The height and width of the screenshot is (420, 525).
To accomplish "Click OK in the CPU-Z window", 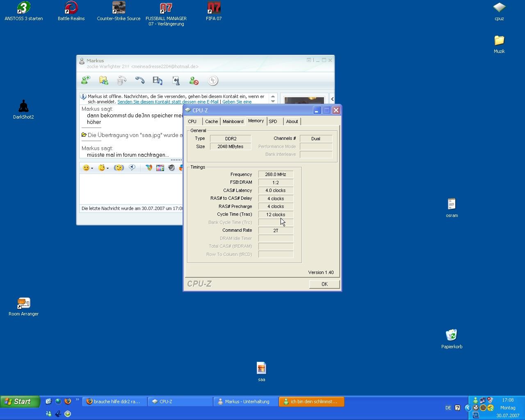I will tap(324, 284).
